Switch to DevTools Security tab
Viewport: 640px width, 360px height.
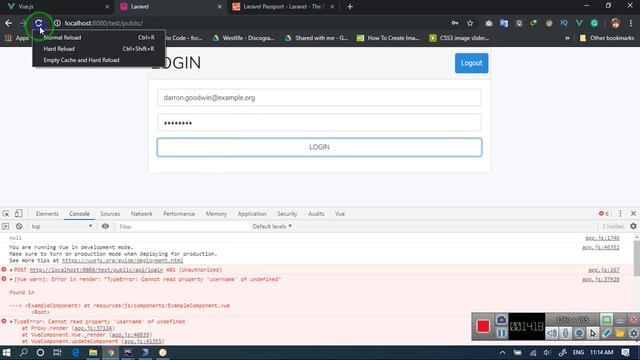click(287, 214)
